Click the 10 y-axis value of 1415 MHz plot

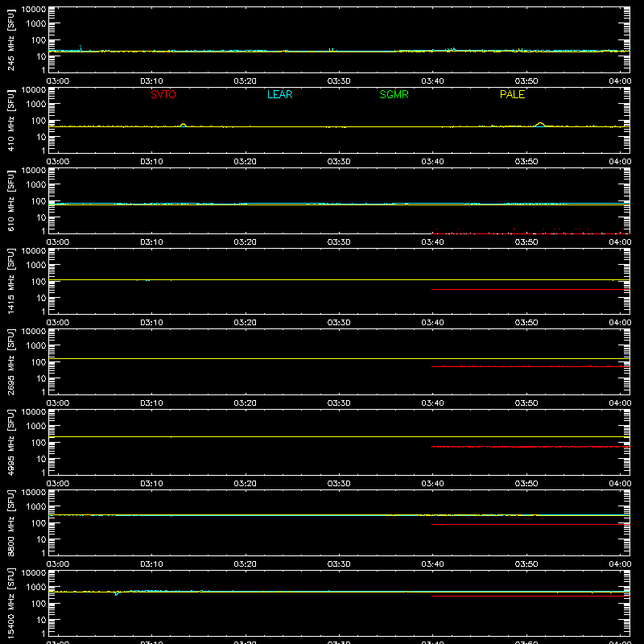pos(41,298)
